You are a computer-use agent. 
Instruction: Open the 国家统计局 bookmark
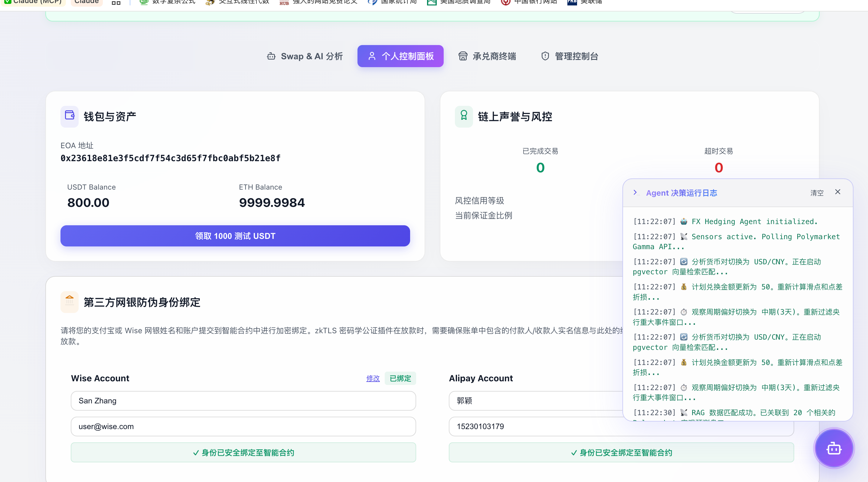point(392,2)
